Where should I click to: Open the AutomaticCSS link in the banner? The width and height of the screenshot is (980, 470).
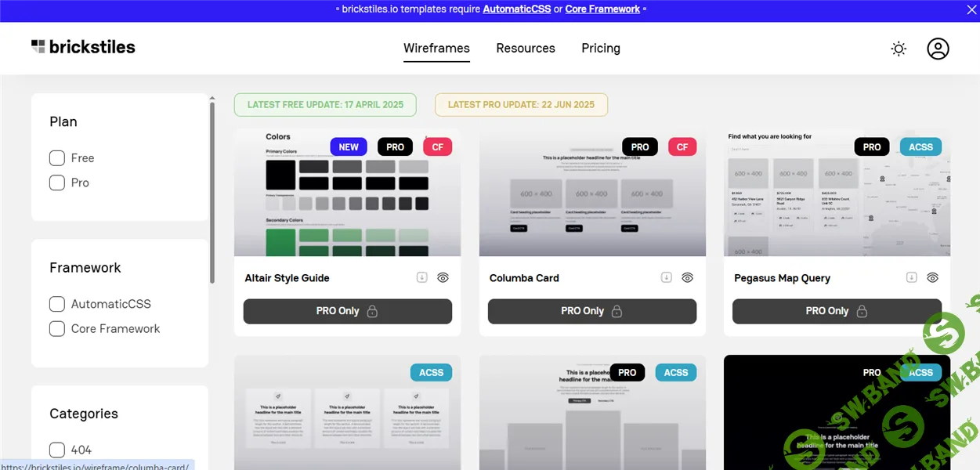coord(516,9)
